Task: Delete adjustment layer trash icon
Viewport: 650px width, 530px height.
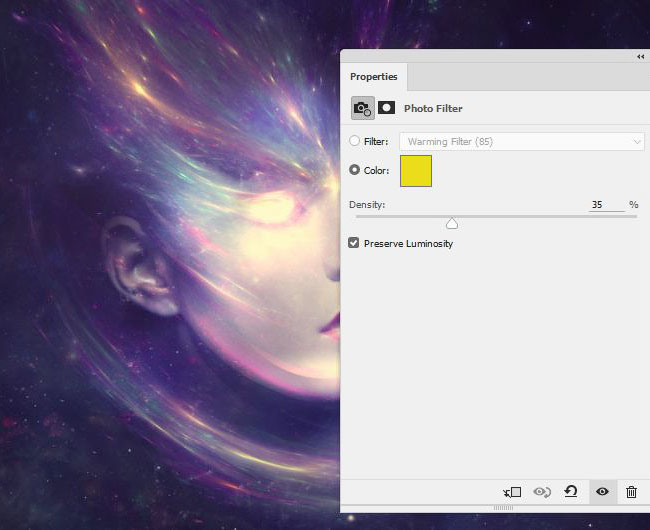Action: click(x=631, y=492)
